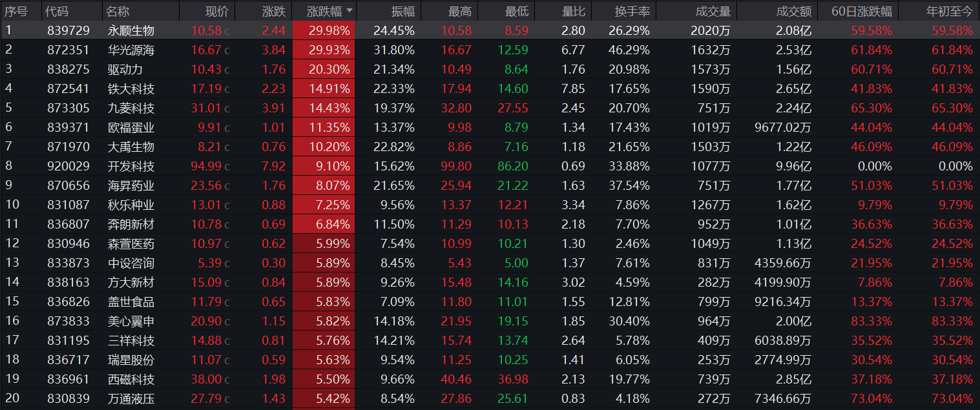Click the sort arrow in 涨跌幅 header

click(x=349, y=11)
